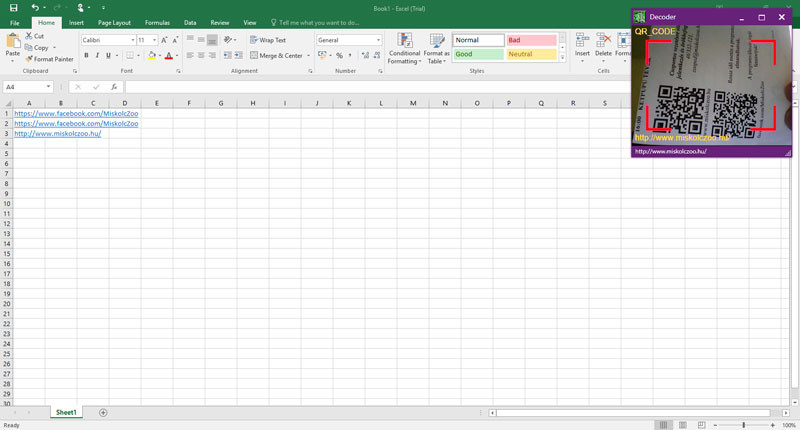Expand the Conditional Formatting menu
The height and width of the screenshot is (430, 800).
404,48
